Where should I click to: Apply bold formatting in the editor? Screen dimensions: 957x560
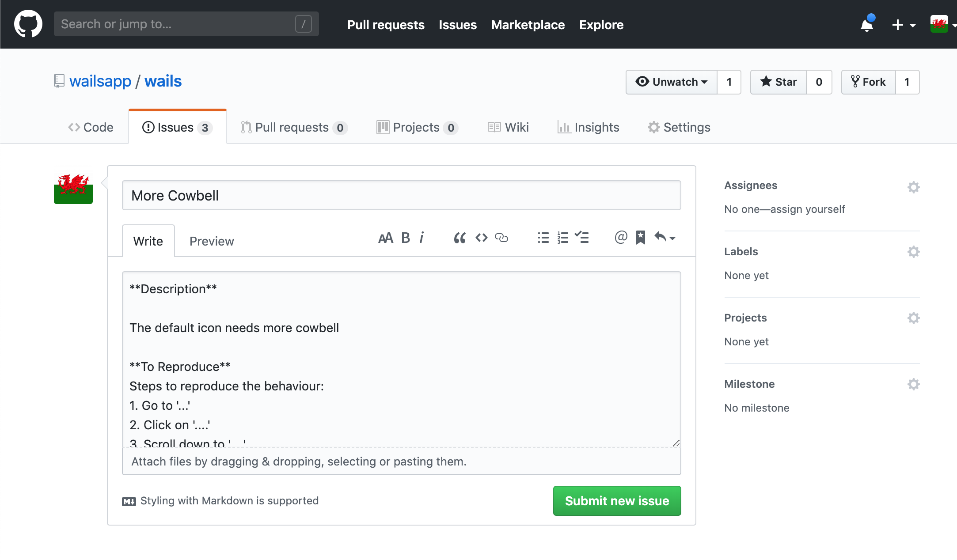(405, 238)
